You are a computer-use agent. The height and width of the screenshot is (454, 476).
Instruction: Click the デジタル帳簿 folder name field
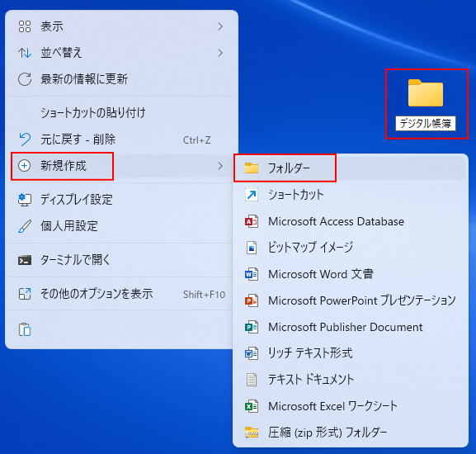[426, 124]
